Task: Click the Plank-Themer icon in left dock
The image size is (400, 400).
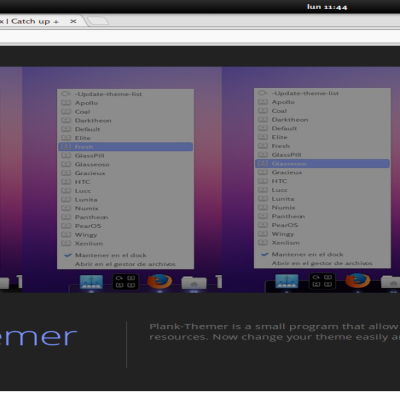Action: pyautogui.click(x=125, y=282)
